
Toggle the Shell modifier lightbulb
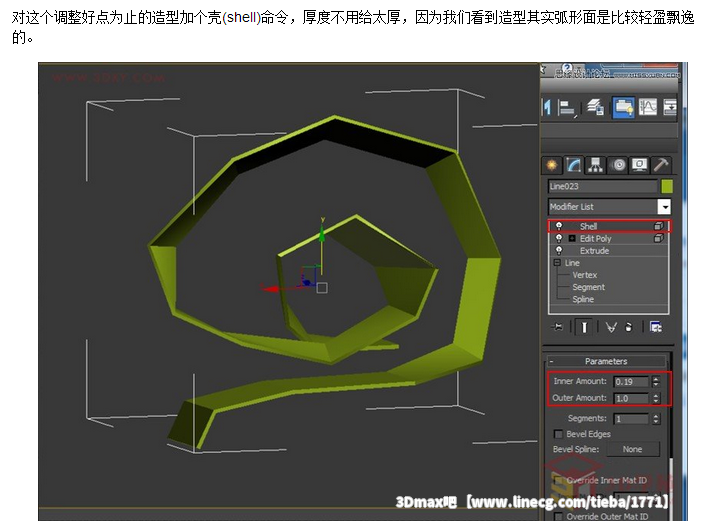(559, 226)
